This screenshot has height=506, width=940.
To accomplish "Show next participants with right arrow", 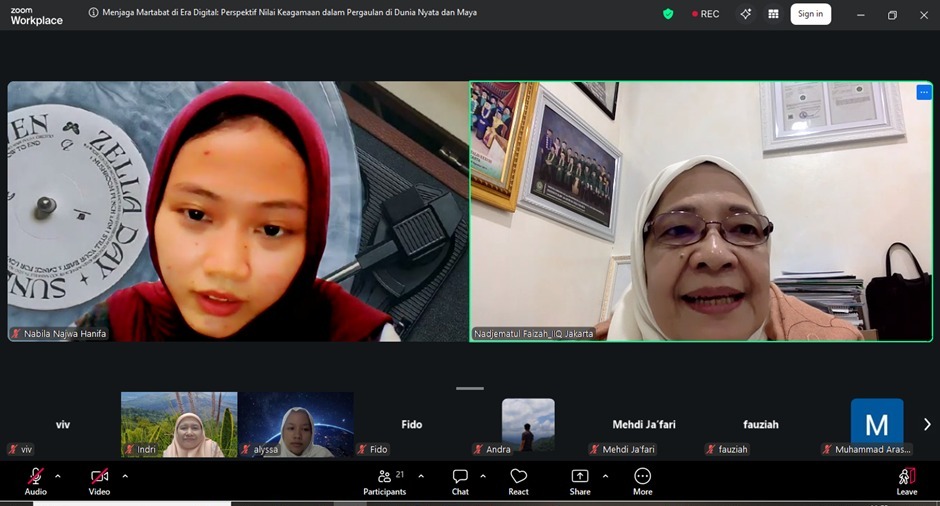I will (x=926, y=424).
